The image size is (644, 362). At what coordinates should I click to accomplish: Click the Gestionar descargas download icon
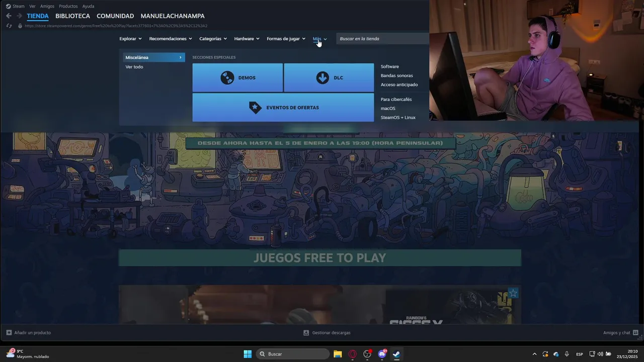[x=306, y=333]
